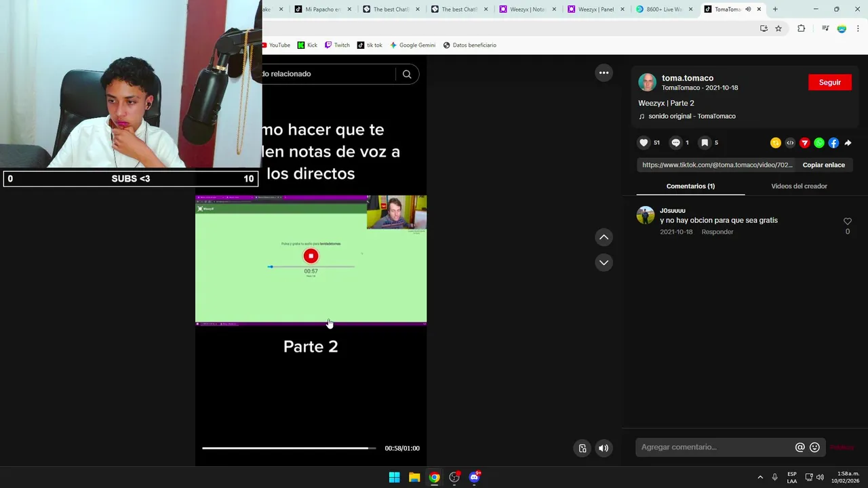
Task: Switch to 8600+ Live Wa browser tab
Action: click(664, 9)
